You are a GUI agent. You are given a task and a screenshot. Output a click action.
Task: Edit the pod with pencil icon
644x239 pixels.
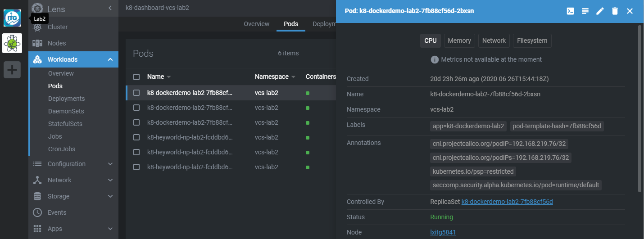tap(600, 11)
